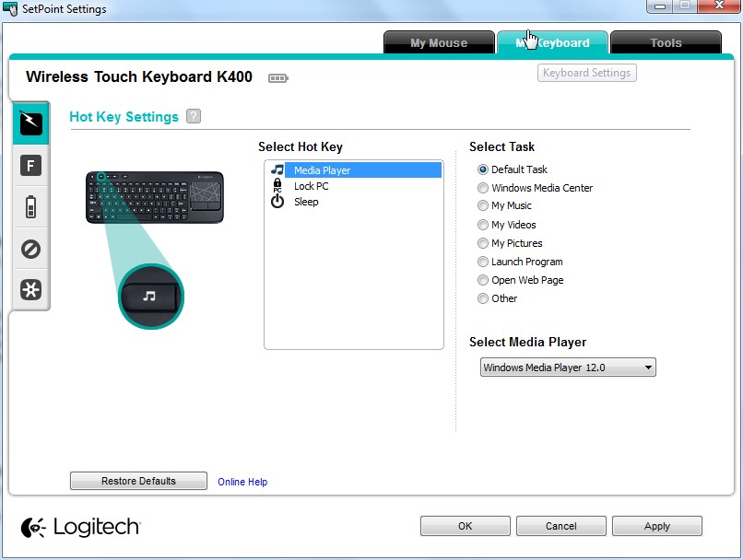
Task: Choose the My Pictures radio option
Action: [x=510, y=243]
